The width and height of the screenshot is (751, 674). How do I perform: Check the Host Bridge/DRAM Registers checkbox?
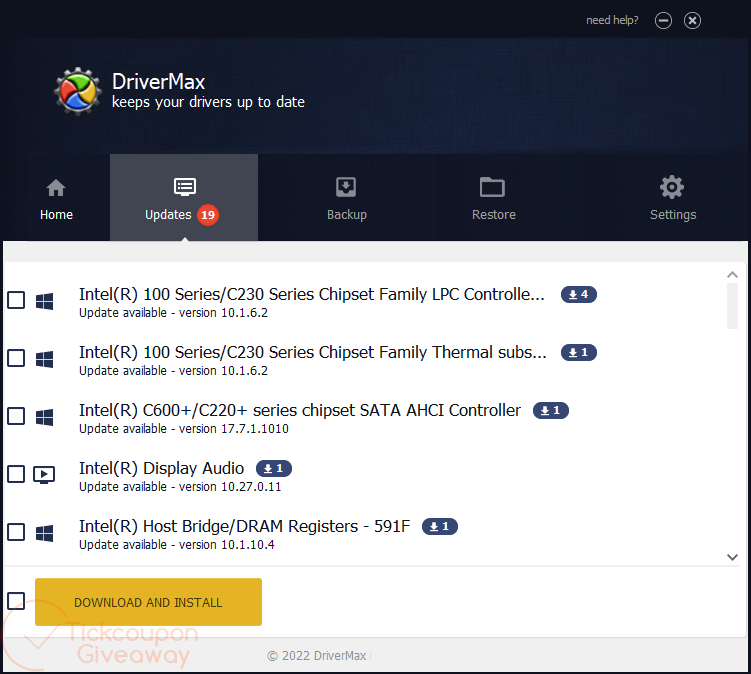(x=16, y=532)
